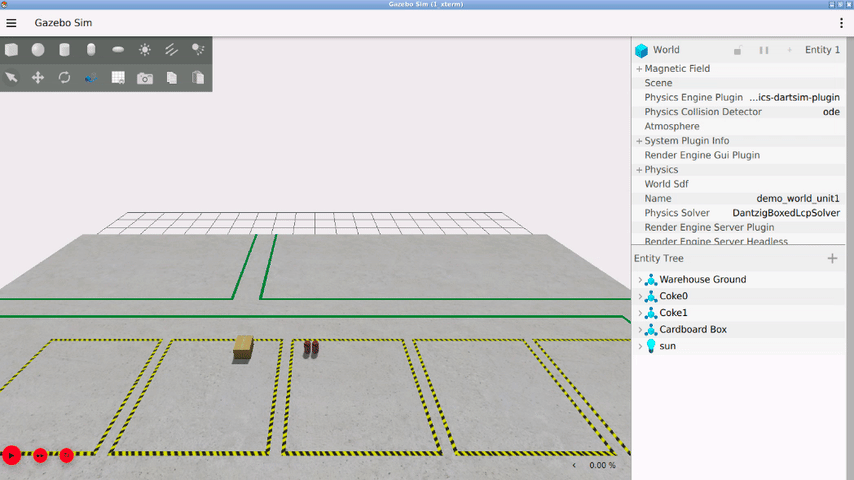Toggle the World lock icon
The width and height of the screenshot is (854, 480).
737,50
